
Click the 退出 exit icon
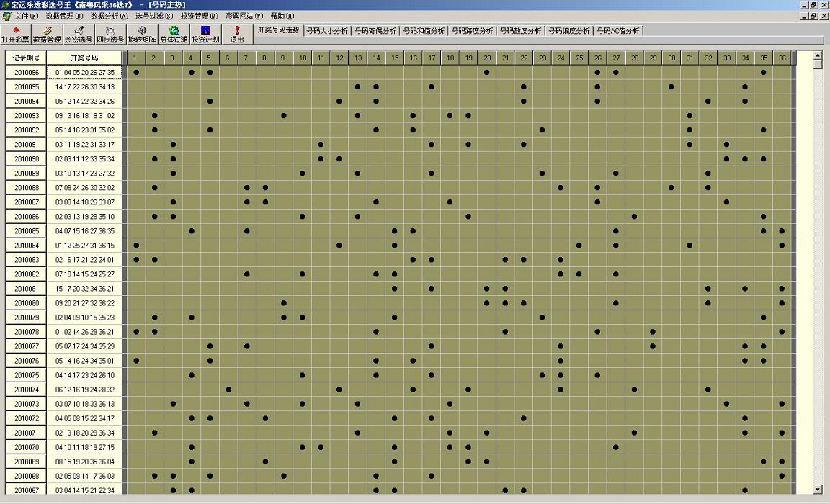pos(237,35)
